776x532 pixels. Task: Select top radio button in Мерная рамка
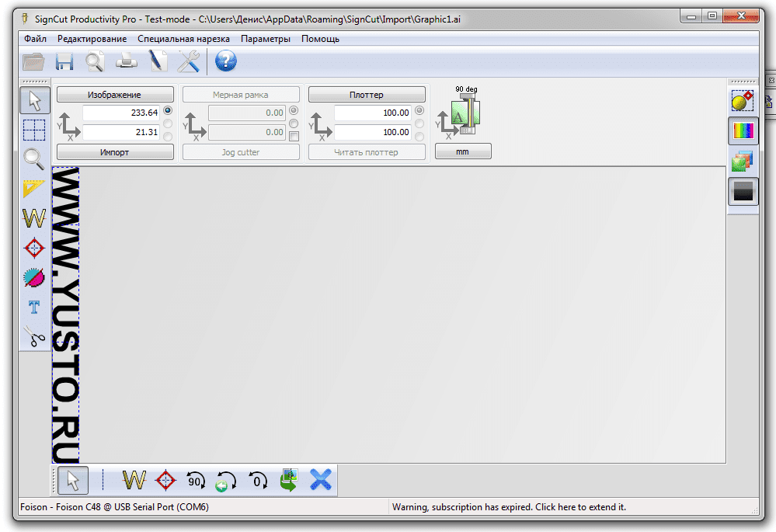click(294, 110)
